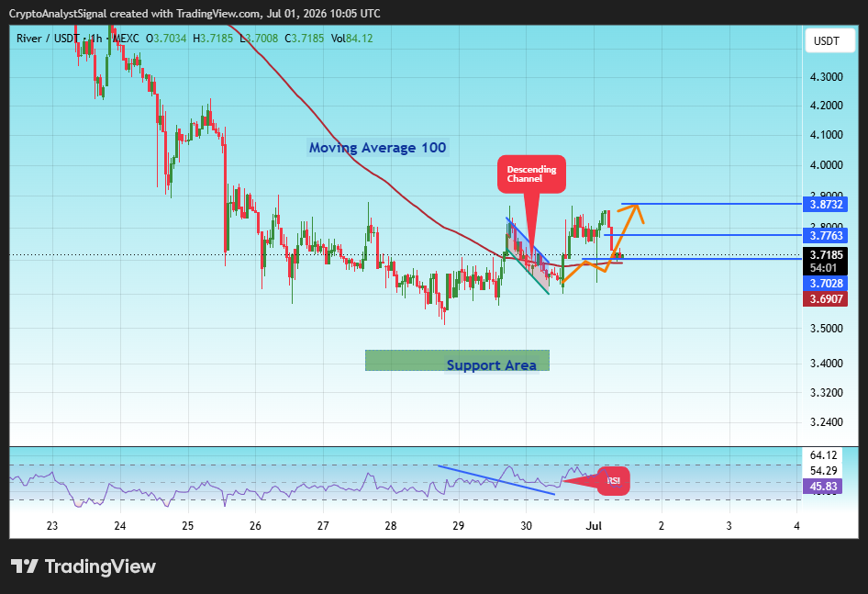Click the current price 3.7185 label
868x594 pixels.
click(x=826, y=255)
